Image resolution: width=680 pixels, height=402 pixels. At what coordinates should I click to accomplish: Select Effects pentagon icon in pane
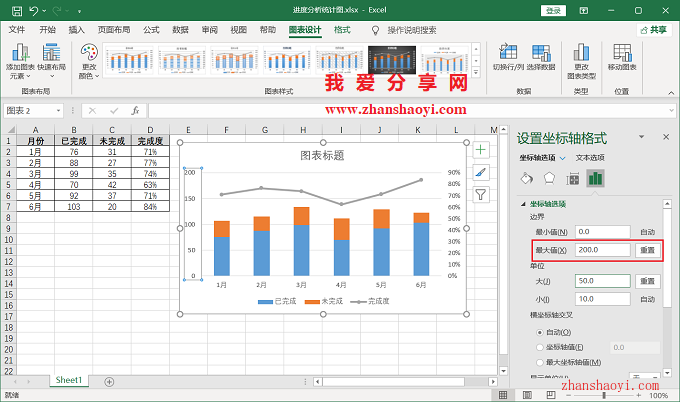click(549, 178)
